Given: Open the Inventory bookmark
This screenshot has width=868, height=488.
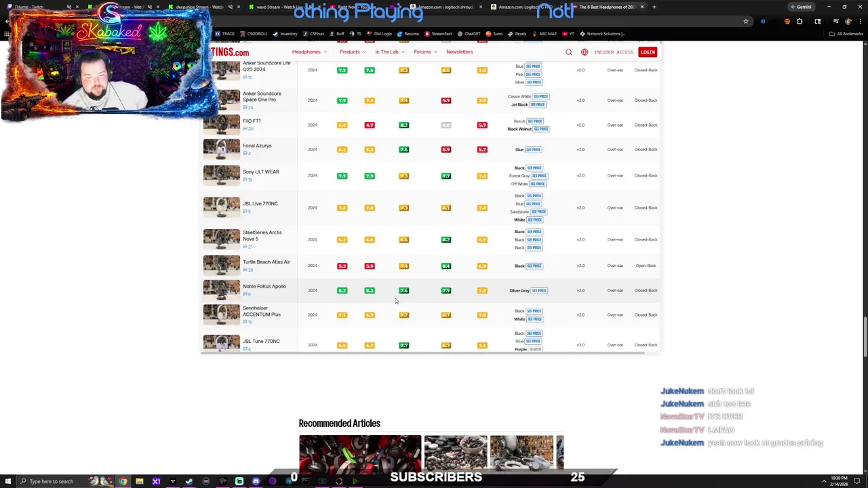Looking at the screenshot, I should [285, 34].
